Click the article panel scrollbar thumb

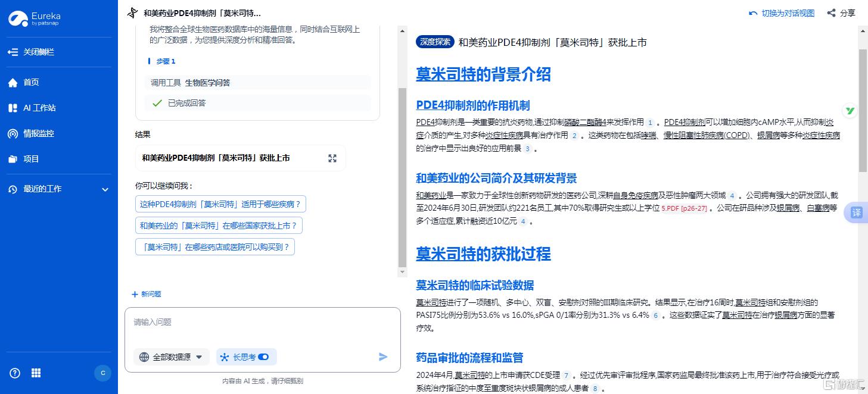(863, 111)
